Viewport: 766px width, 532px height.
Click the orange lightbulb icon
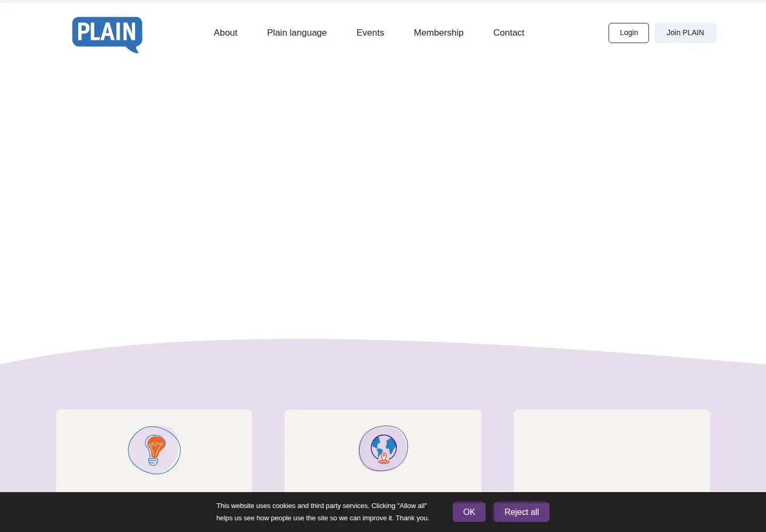pos(154,450)
